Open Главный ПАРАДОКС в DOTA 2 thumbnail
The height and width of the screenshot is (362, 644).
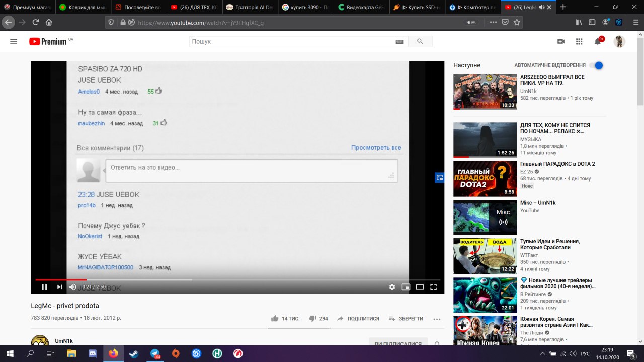[485, 178]
